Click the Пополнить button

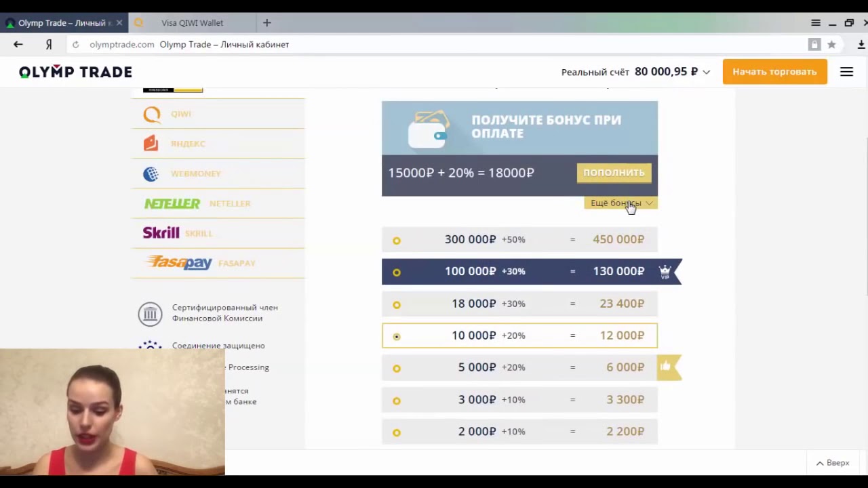coord(614,173)
